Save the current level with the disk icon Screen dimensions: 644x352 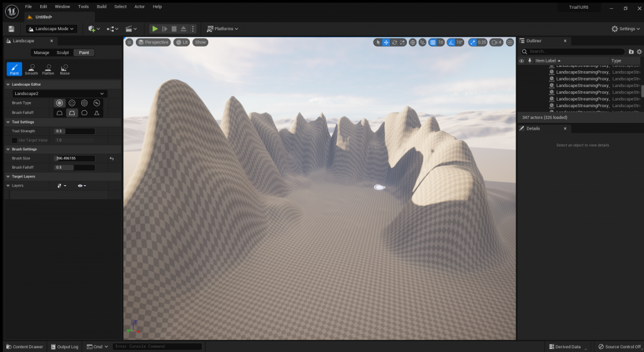tap(11, 29)
